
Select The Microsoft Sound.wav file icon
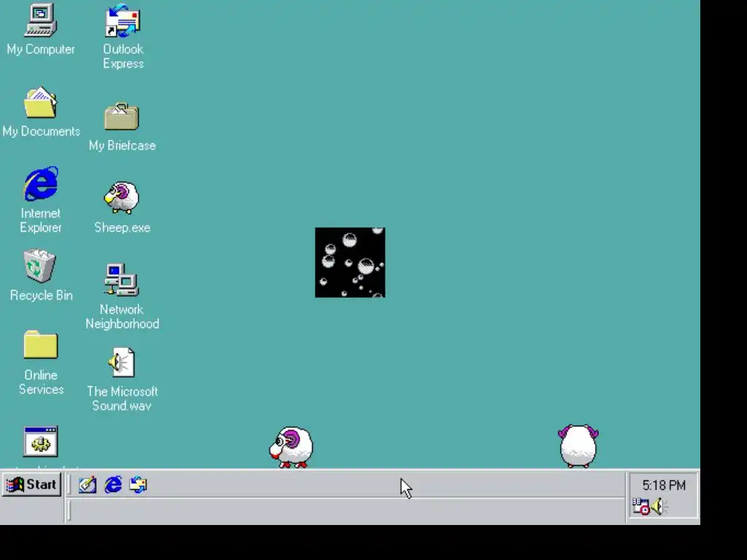click(122, 362)
